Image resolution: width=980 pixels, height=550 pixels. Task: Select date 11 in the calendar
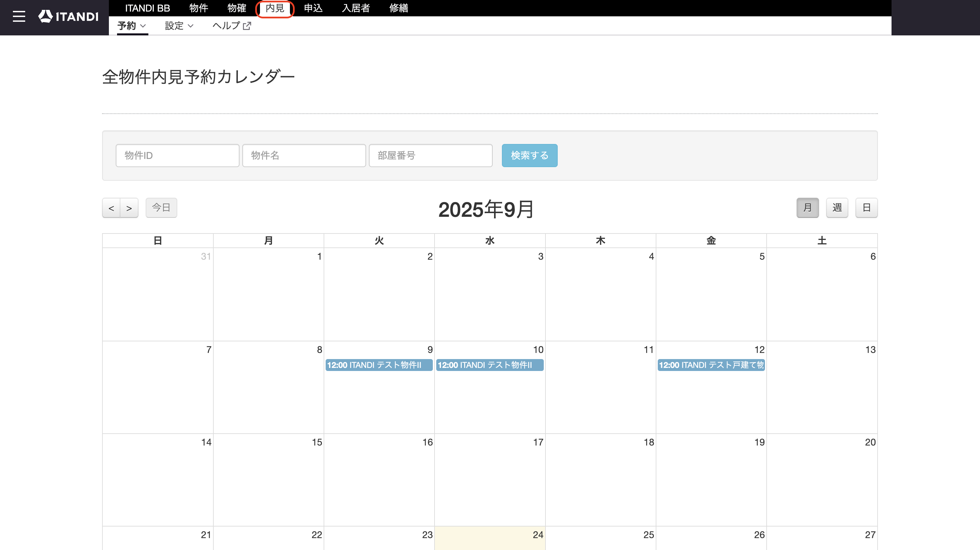point(649,350)
